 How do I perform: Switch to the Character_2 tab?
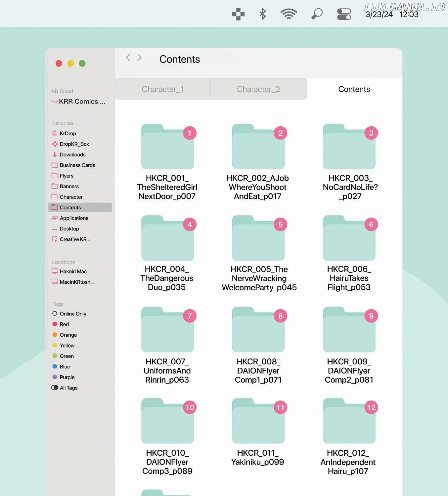(x=258, y=89)
